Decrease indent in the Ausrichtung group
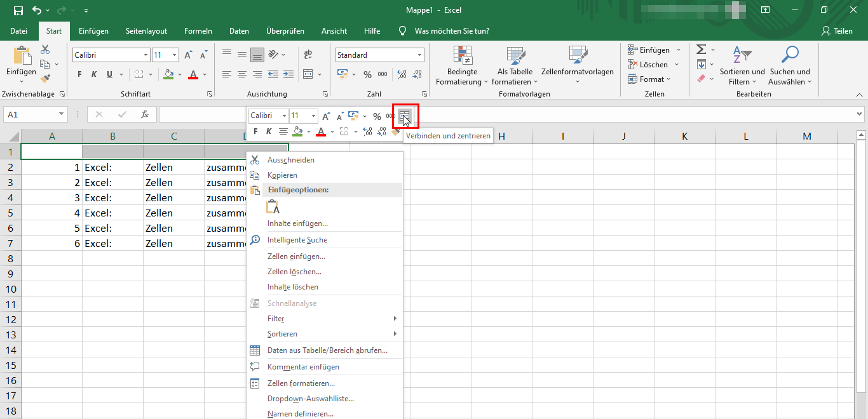This screenshot has width=868, height=419. (273, 74)
